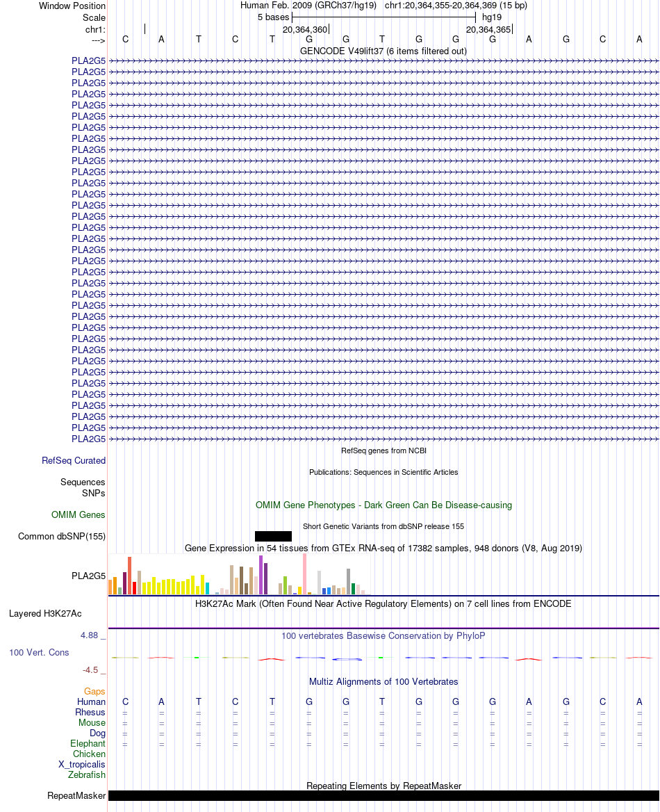This screenshot has width=660, height=812.
Task: Click the ---> strand direction arrow label
Action: click(99, 40)
